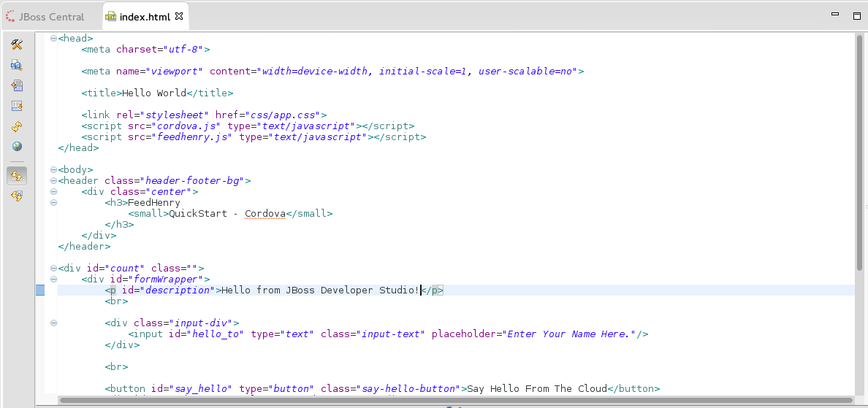Collapse the div id formWrapper fold marker
This screenshot has height=408, width=868.
pos(53,280)
